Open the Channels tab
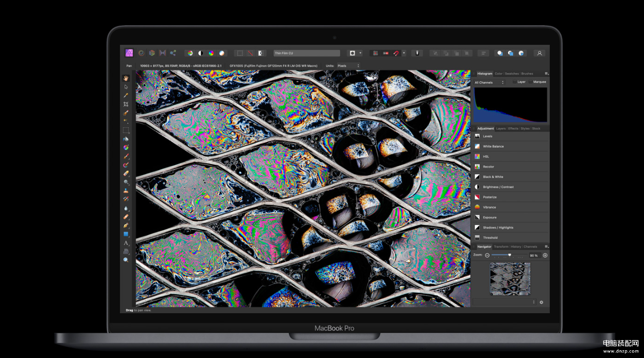 tap(530, 247)
